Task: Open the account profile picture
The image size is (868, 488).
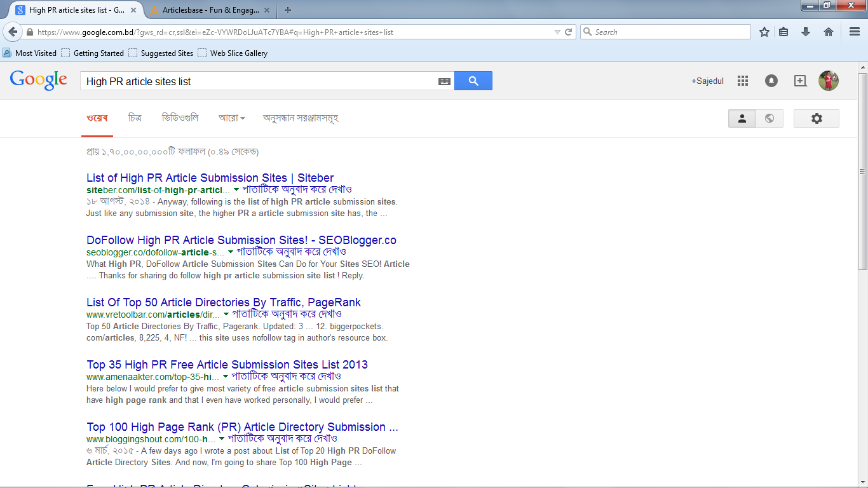Action: (829, 81)
